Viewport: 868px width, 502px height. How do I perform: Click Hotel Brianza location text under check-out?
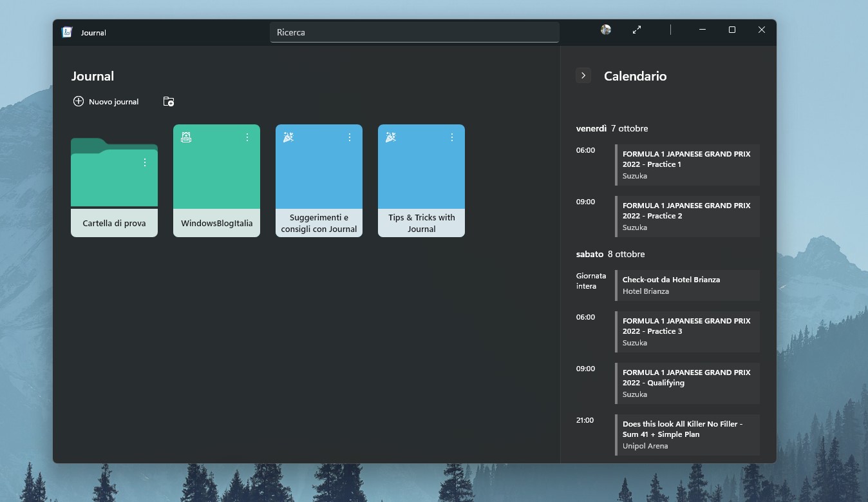point(646,291)
